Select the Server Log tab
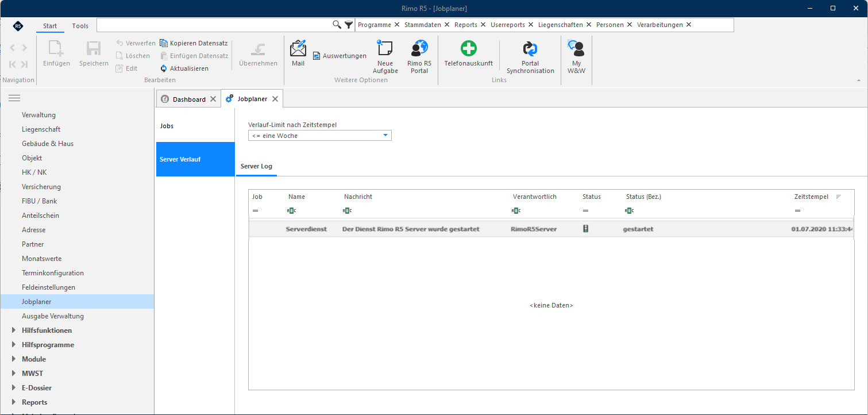The height and width of the screenshot is (415, 868). 256,166
